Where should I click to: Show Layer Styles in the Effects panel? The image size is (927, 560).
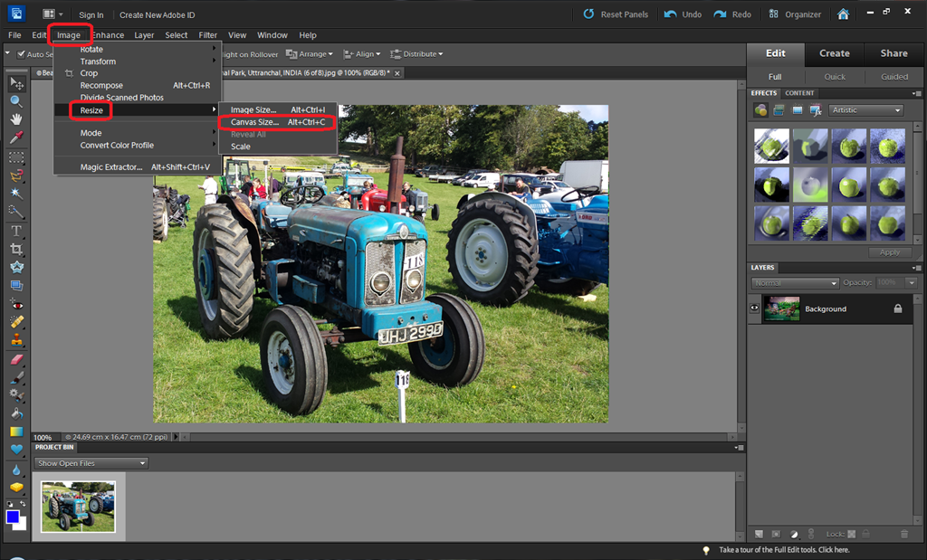(x=778, y=110)
